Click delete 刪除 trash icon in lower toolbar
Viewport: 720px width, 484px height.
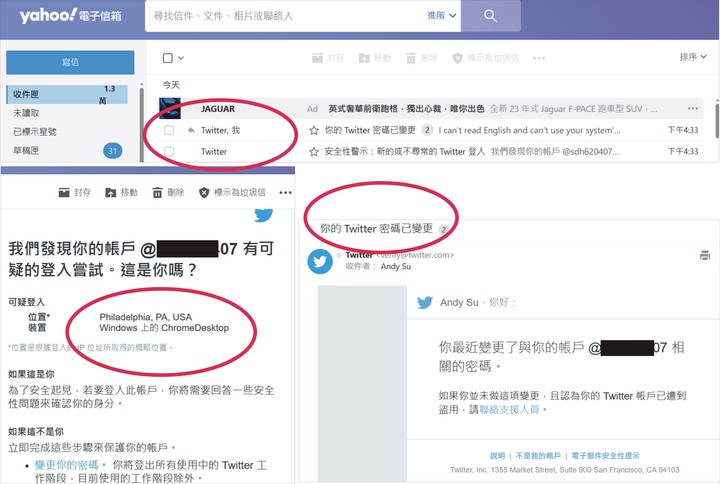pyautogui.click(x=158, y=192)
